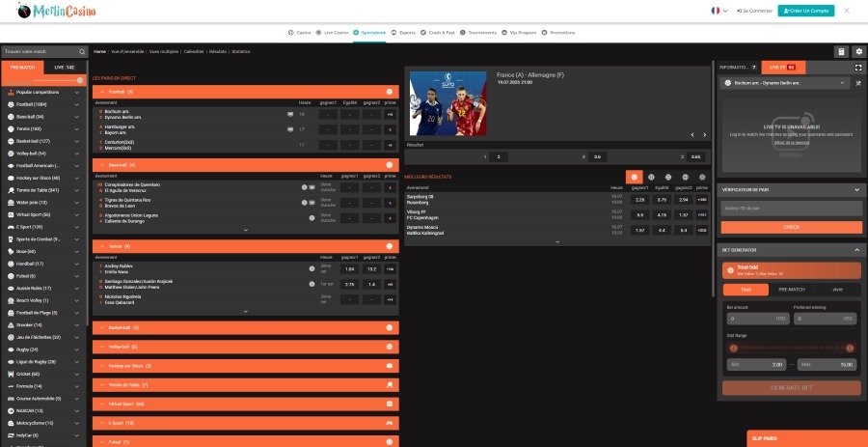Click ball icon on Football section header
This screenshot has height=447, width=868.
390,92
